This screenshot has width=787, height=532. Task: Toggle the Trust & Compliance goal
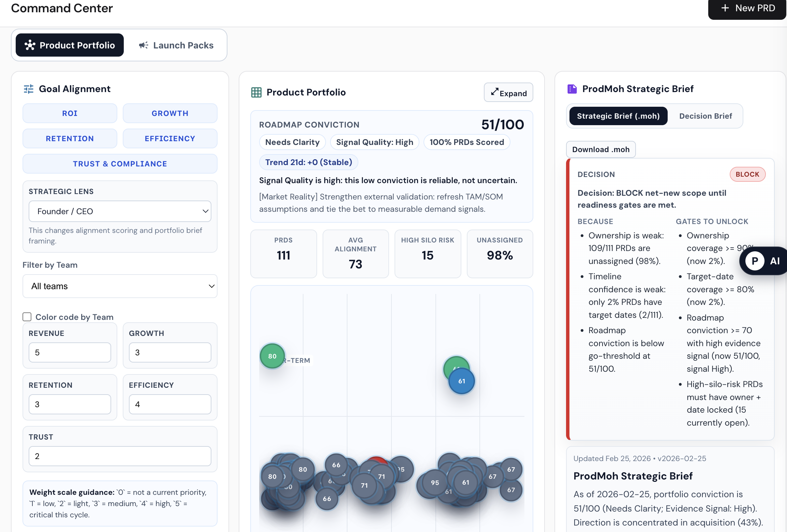click(120, 164)
